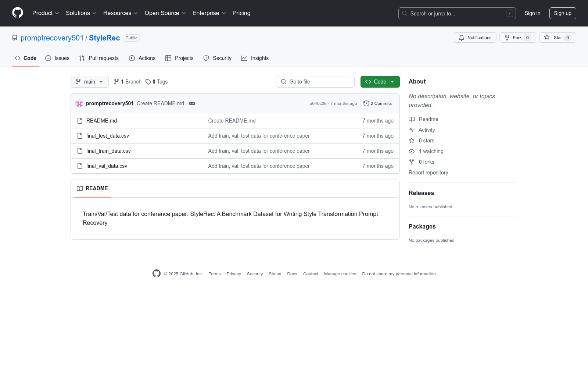Click Report repository link
The image size is (588, 368).
428,173
